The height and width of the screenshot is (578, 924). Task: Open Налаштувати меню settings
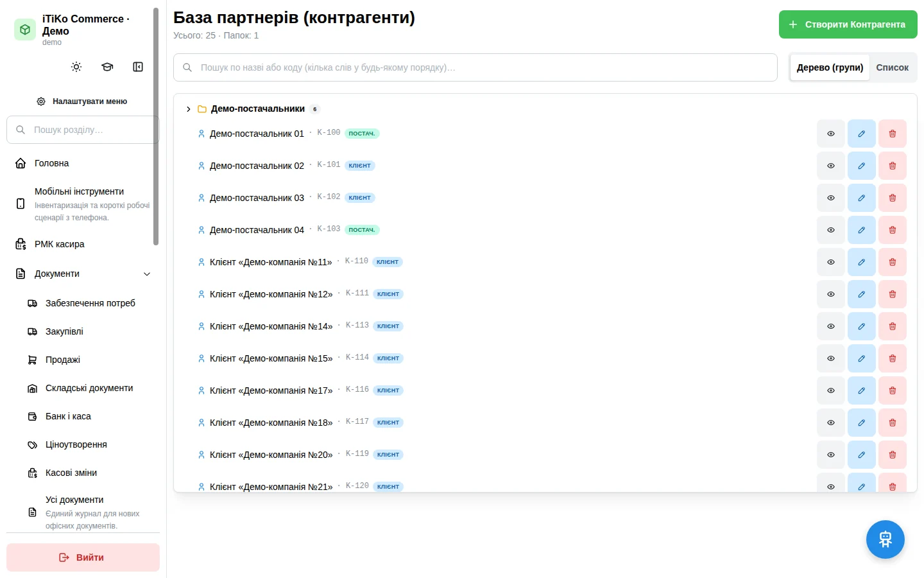click(82, 101)
